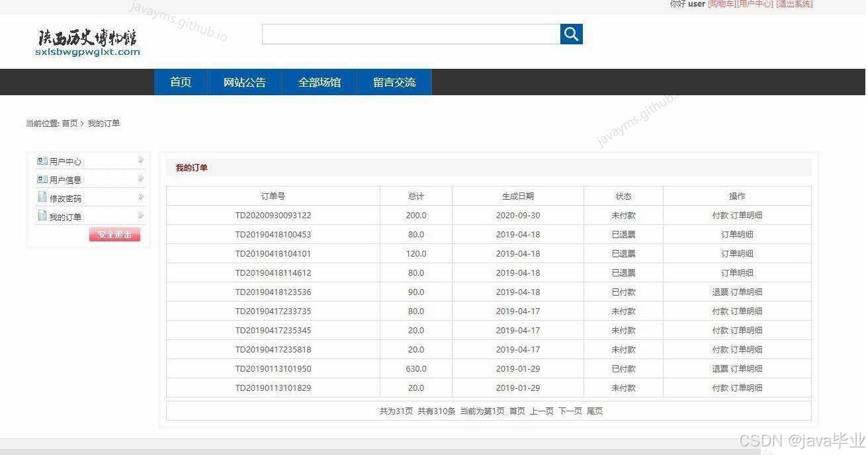Click 退票 for order TD20190418123536
This screenshot has height=455, width=868.
720,292
